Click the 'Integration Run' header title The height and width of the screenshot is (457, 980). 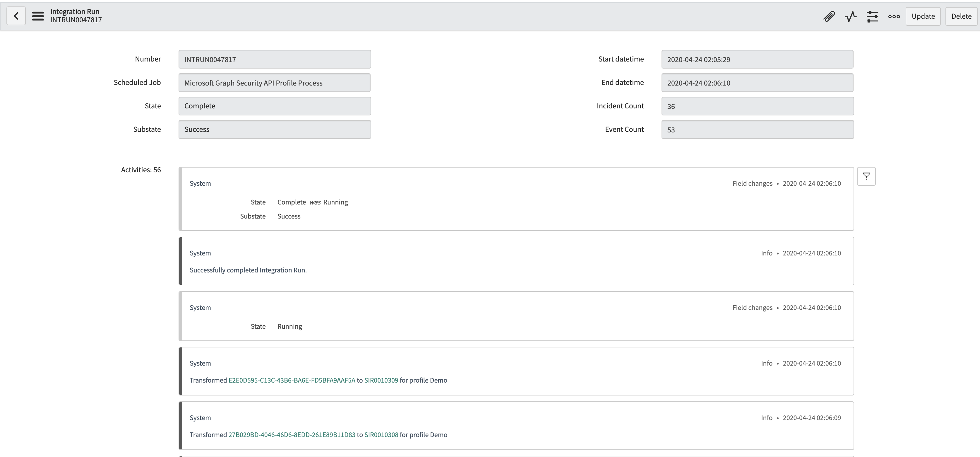(75, 12)
